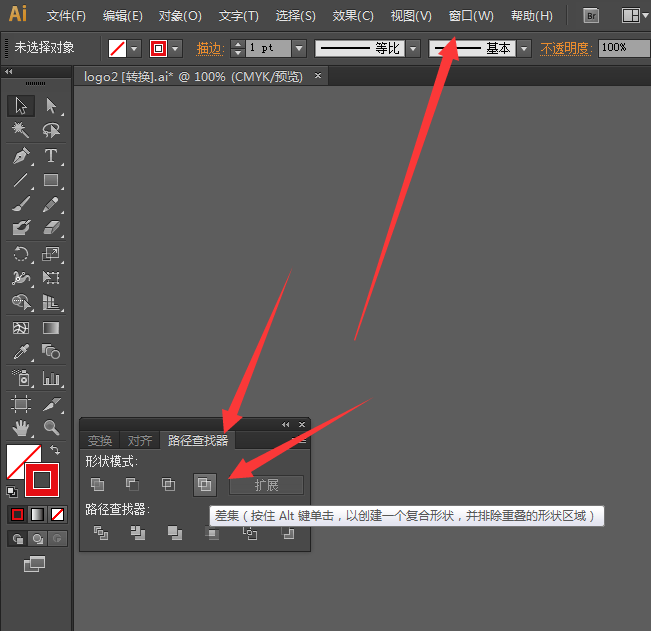Viewport: 651px width, 631px height.
Task: Open the 基本 brush definition dropdown
Action: (524, 48)
